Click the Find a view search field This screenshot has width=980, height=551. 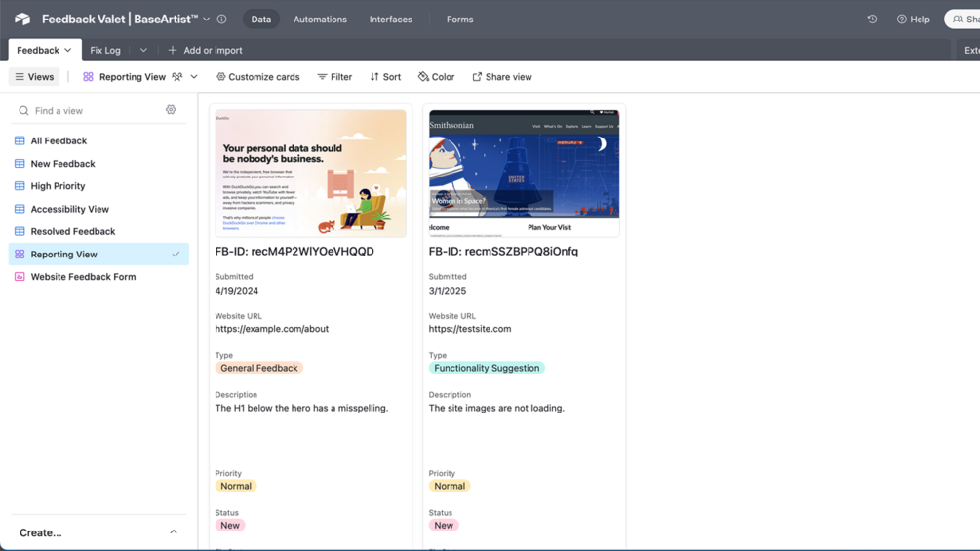pos(90,110)
